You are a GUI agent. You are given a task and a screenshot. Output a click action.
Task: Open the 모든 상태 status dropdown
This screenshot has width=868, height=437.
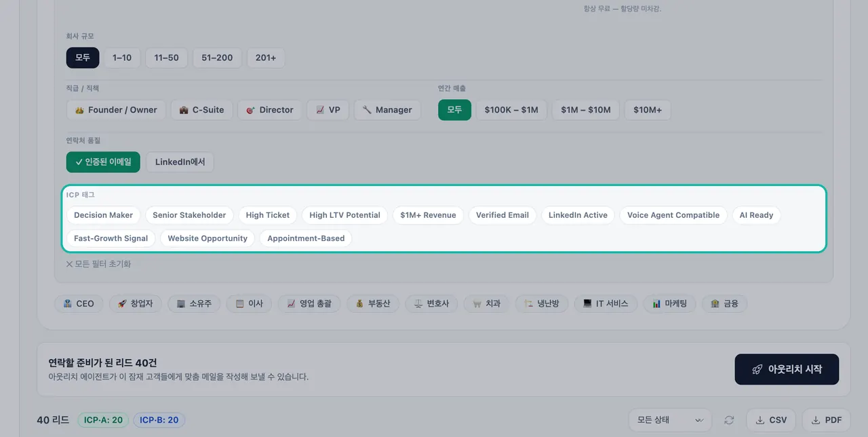(x=670, y=420)
